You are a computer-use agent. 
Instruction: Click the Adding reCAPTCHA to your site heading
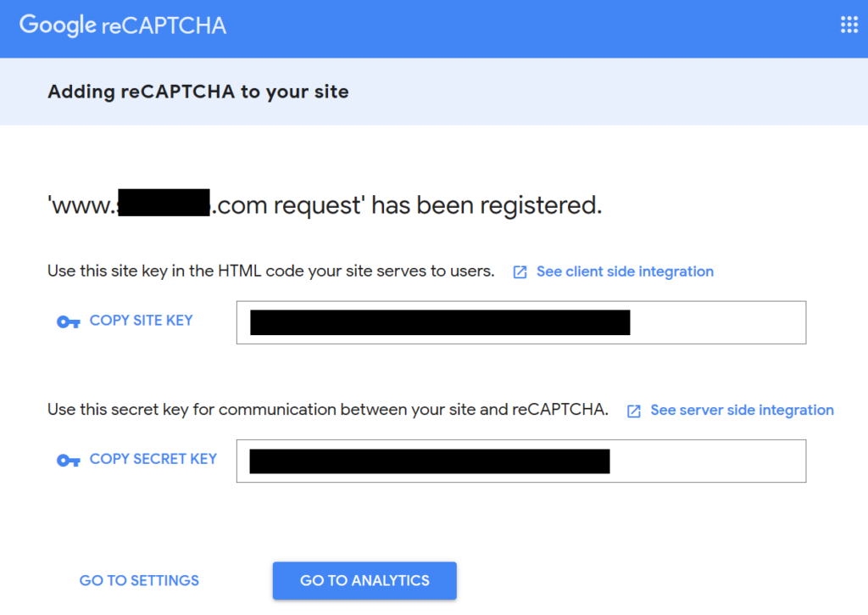click(x=198, y=92)
